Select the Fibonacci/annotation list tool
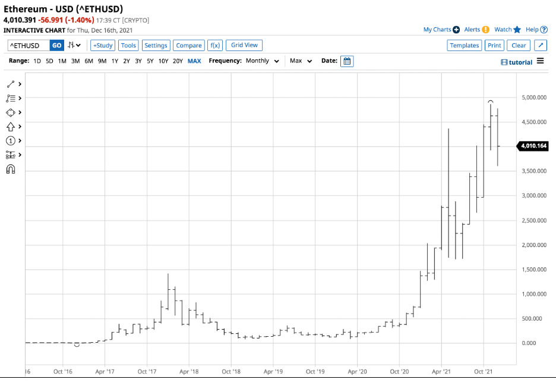556x392 pixels. point(10,99)
